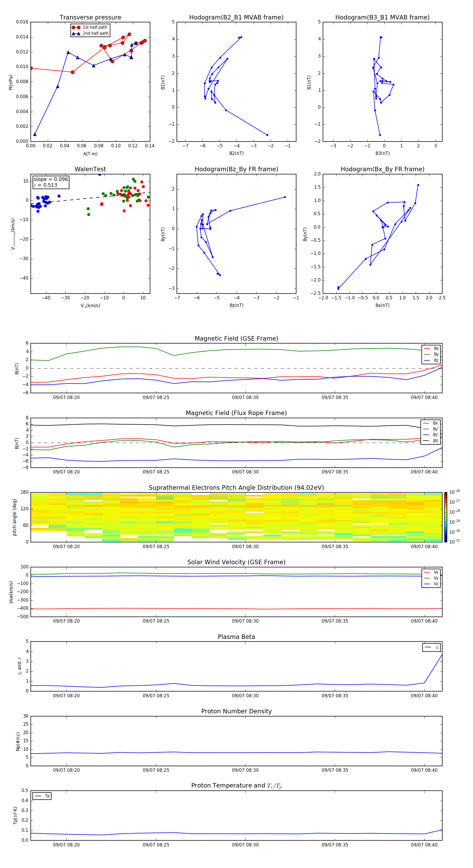Select "|B|" in the Flux Rope legend
473x868 pixels.
[x=431, y=441]
